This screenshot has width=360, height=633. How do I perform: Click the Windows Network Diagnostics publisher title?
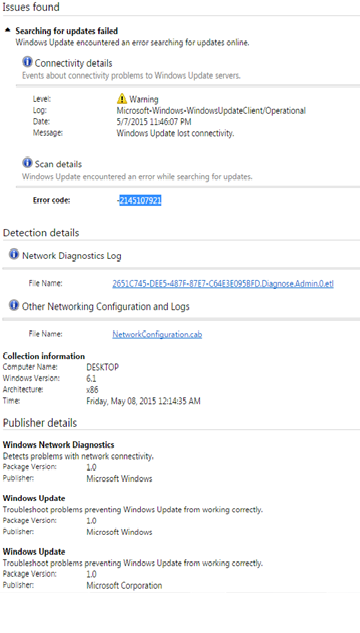click(59, 445)
